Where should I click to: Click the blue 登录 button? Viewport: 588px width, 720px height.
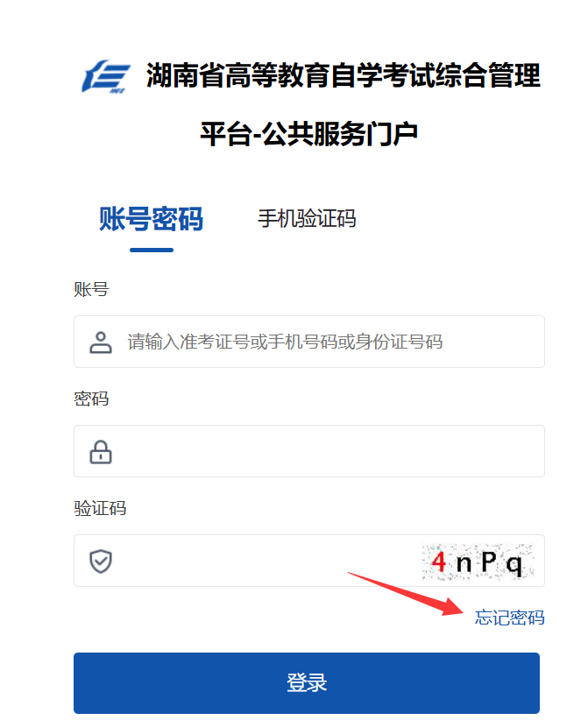coord(307,683)
